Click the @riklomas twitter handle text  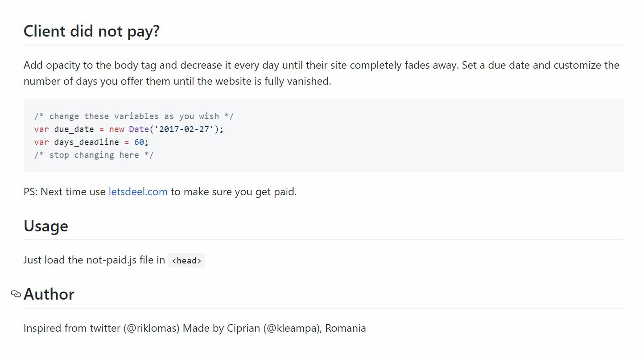(x=152, y=329)
